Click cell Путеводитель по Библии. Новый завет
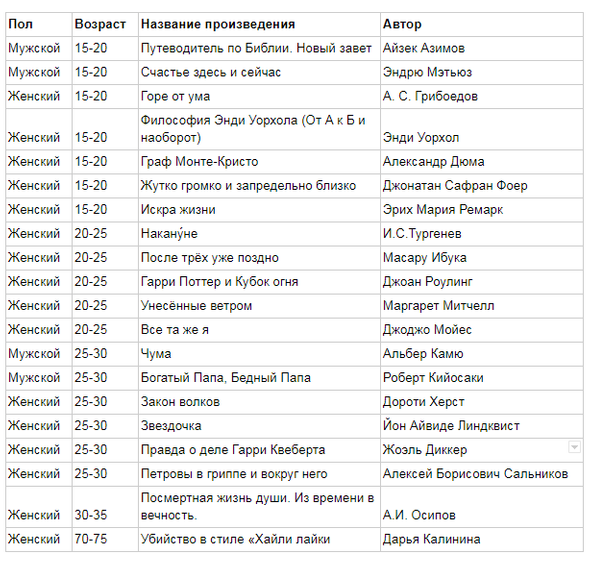The height and width of the screenshot is (561, 590). [259, 49]
